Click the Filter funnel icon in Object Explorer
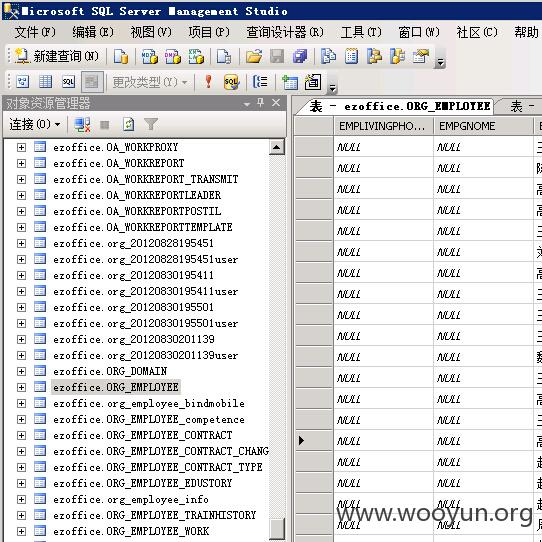542x542 pixels. (x=151, y=124)
